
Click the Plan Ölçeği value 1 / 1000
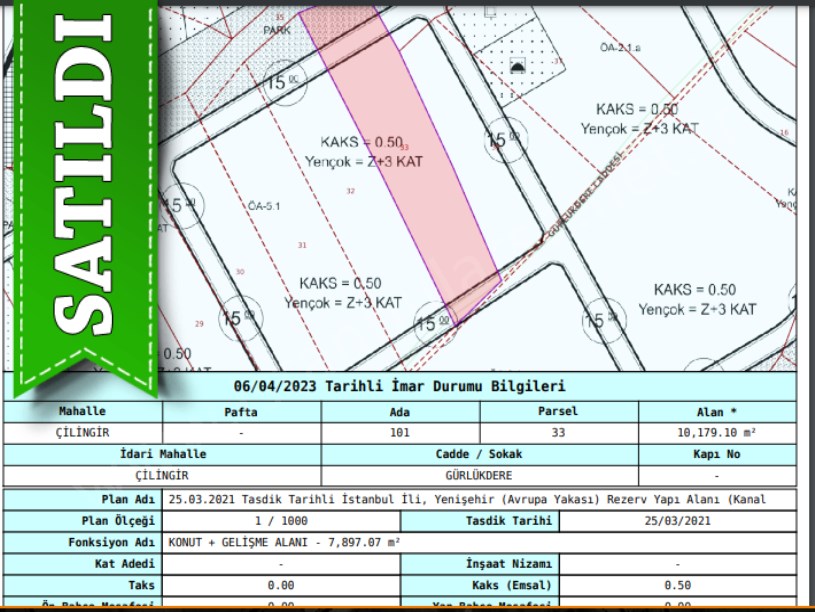pyautogui.click(x=281, y=521)
